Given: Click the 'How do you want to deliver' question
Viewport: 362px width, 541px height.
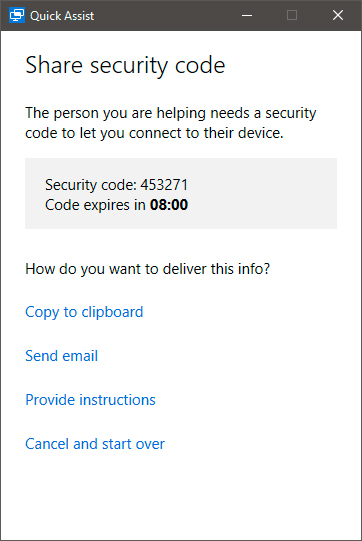Looking at the screenshot, I should pyautogui.click(x=148, y=269).
